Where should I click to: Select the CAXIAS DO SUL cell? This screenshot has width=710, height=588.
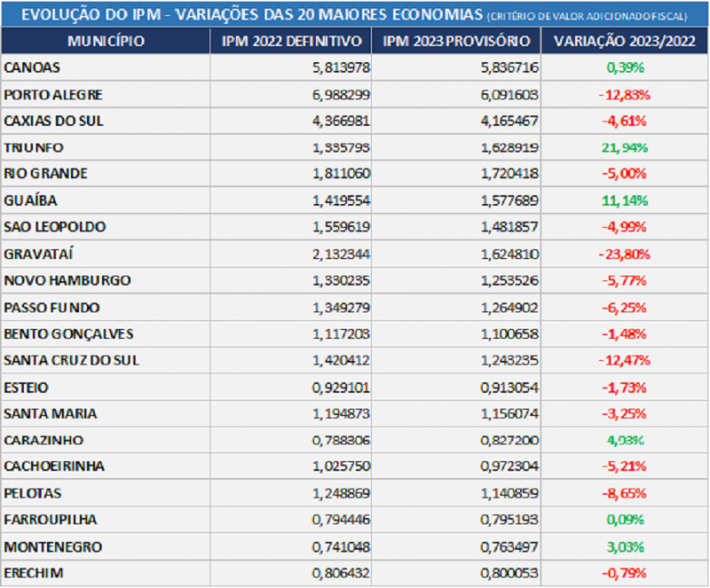(x=106, y=121)
